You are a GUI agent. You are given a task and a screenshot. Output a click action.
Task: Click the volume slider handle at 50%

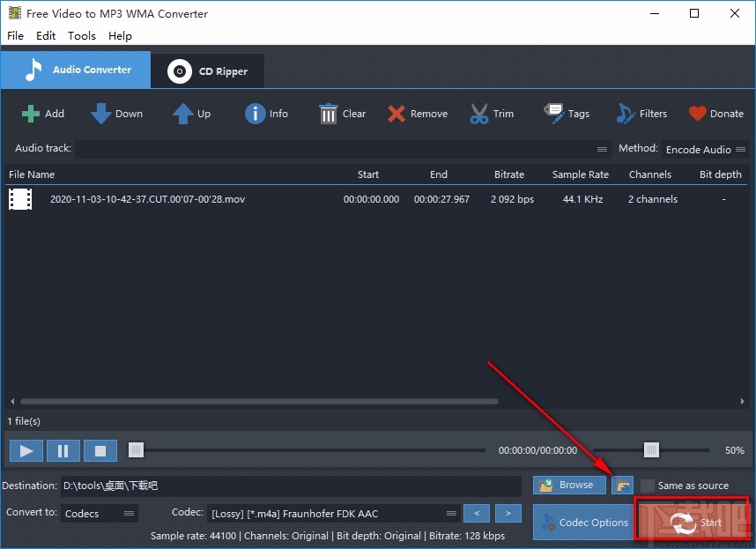tap(651, 450)
